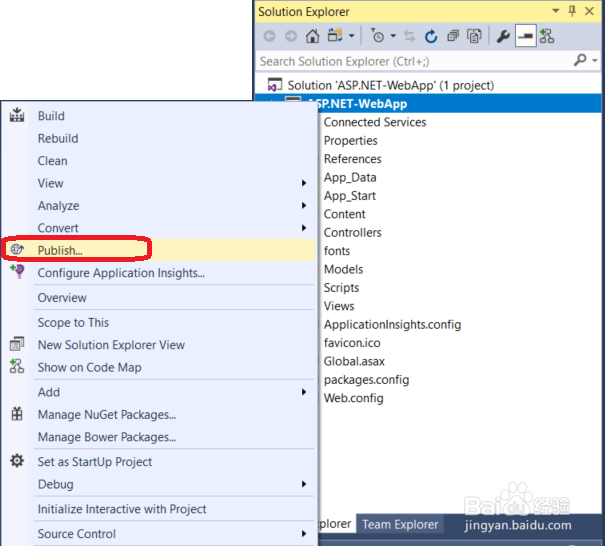Click the Sync with Active Document arrows icon
605x546 pixels.
point(409,36)
